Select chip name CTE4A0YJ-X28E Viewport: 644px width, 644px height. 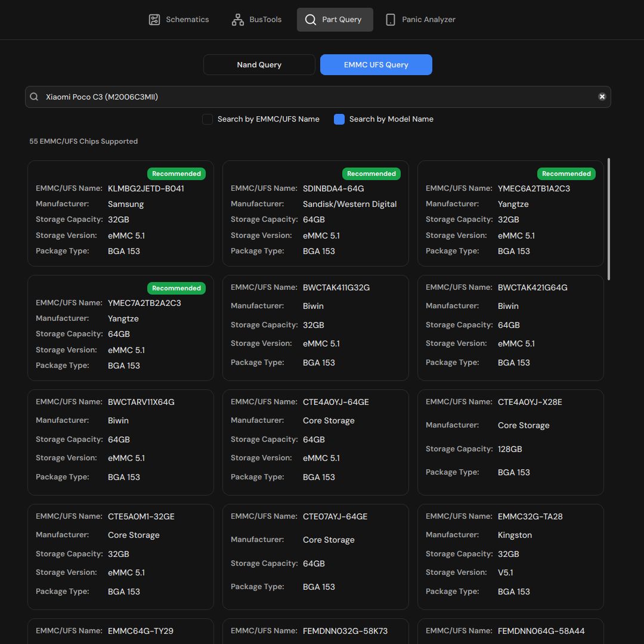point(530,402)
